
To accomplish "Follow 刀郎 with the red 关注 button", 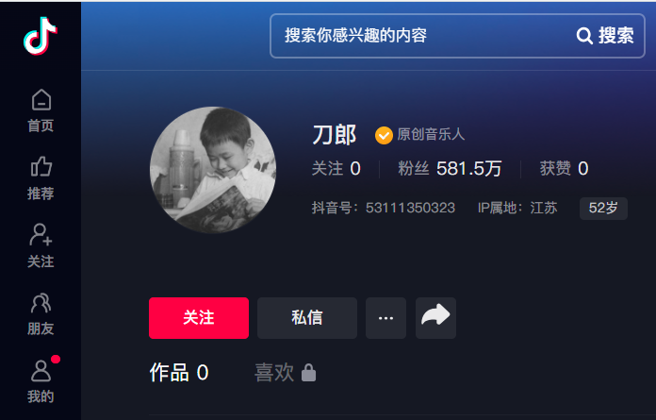I will (199, 318).
